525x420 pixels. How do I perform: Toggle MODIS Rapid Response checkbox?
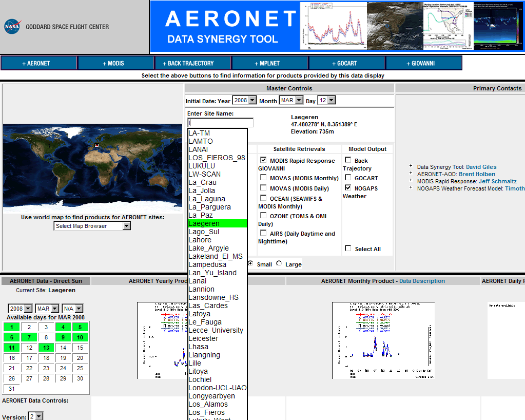click(263, 160)
